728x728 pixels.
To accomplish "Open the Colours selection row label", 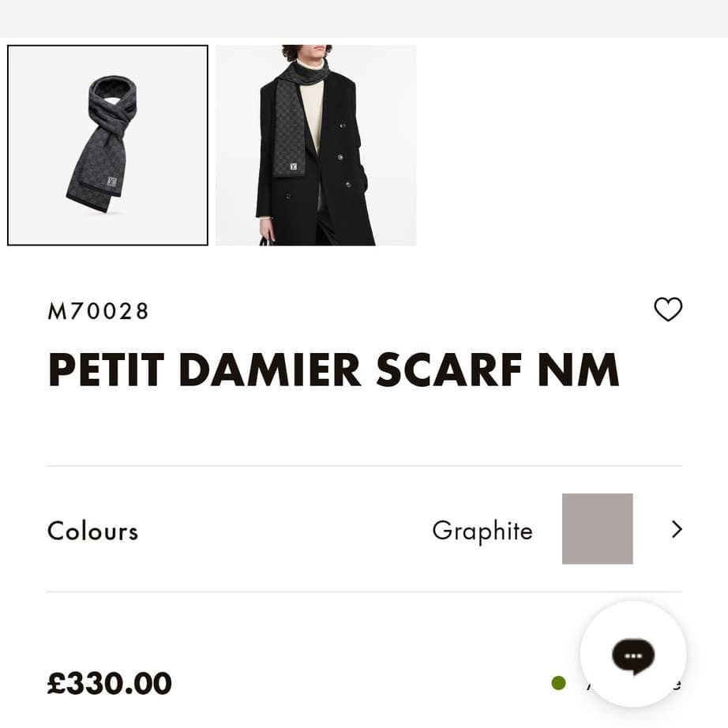I will (92, 531).
